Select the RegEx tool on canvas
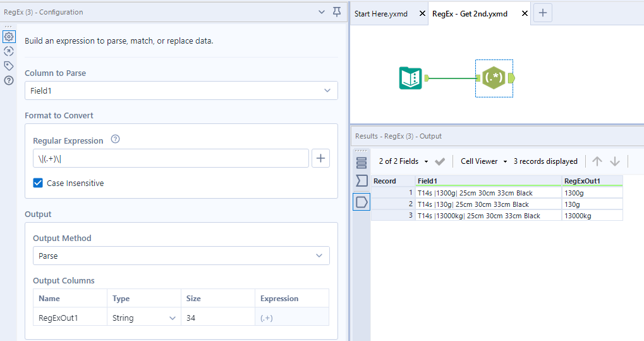Screen dimensions: 644x341 tap(493, 78)
